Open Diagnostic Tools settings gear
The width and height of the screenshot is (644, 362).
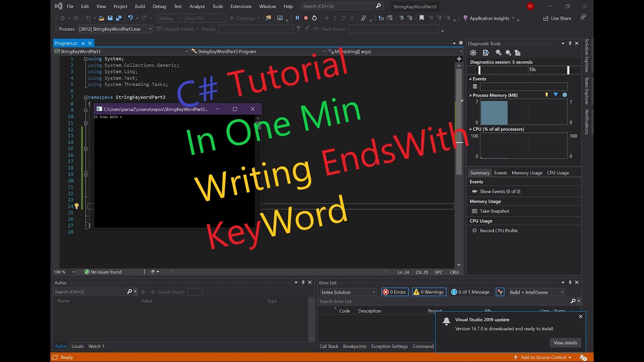pos(473,53)
